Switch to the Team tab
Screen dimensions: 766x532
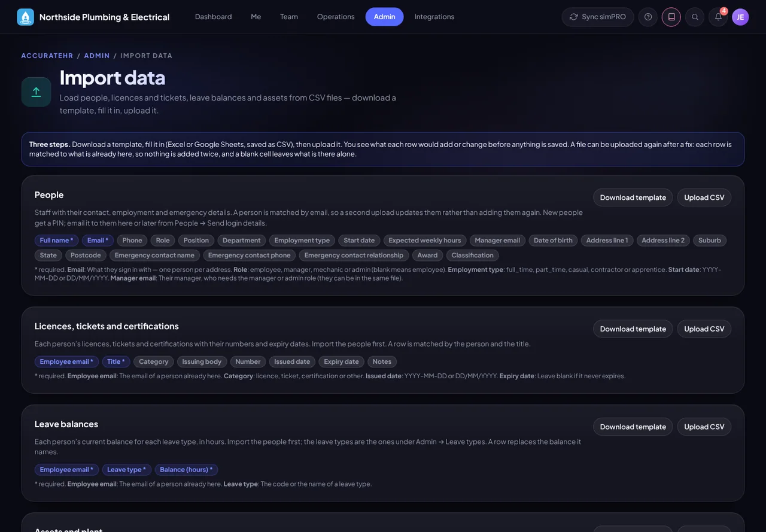(x=289, y=17)
